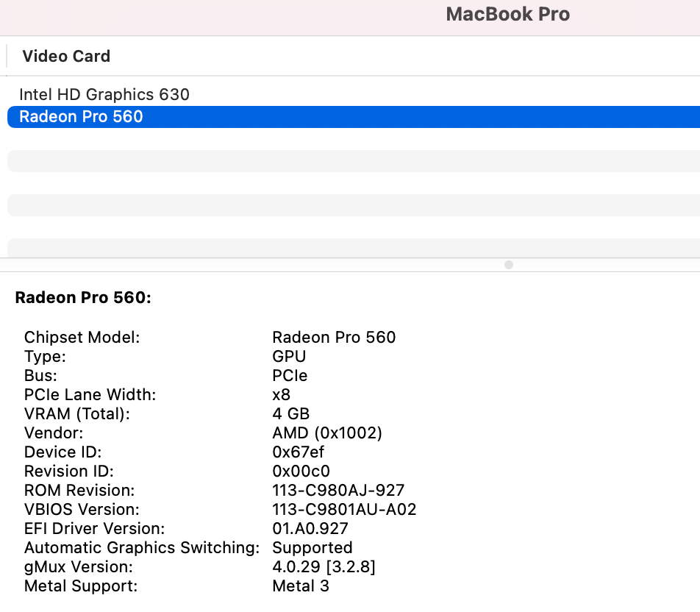Image resolution: width=700 pixels, height=612 pixels.
Task: Select Intel HD Graphics 630 in the list
Action: point(104,94)
